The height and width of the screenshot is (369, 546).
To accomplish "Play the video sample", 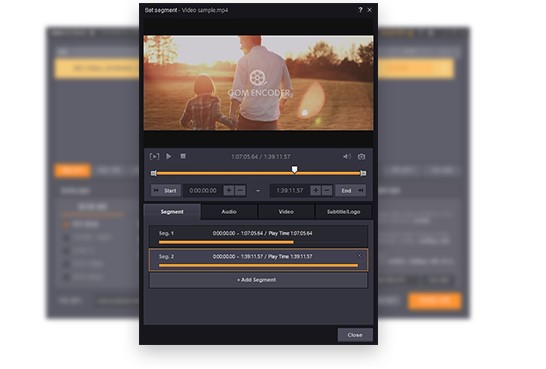I will click(169, 157).
